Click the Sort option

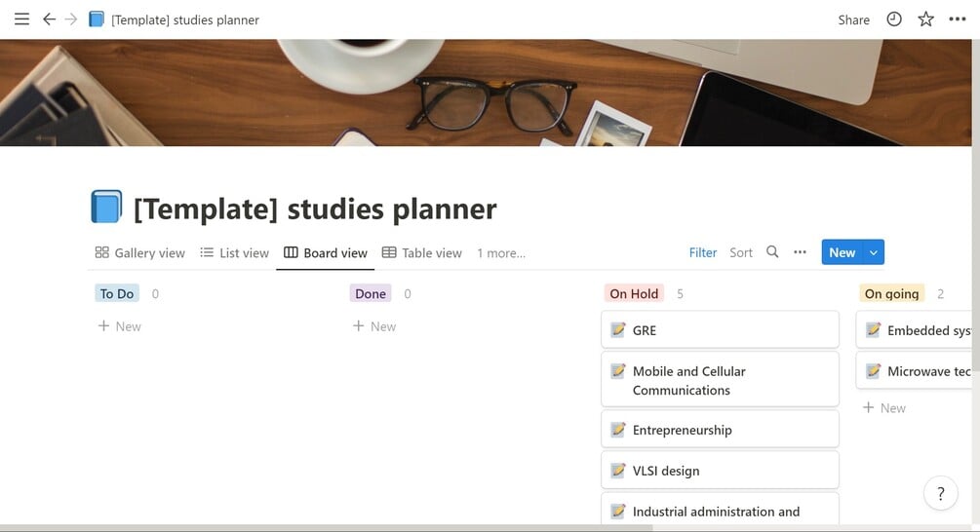[x=741, y=252]
